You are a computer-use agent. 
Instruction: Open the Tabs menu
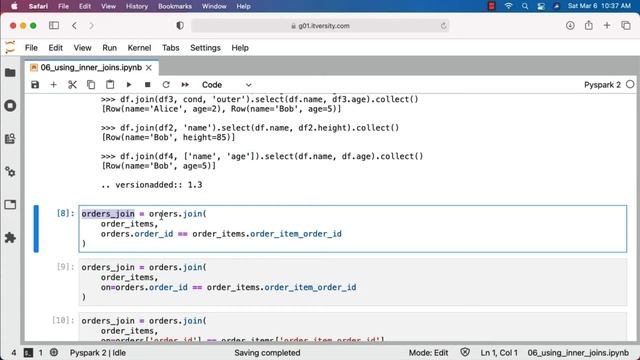tap(171, 48)
